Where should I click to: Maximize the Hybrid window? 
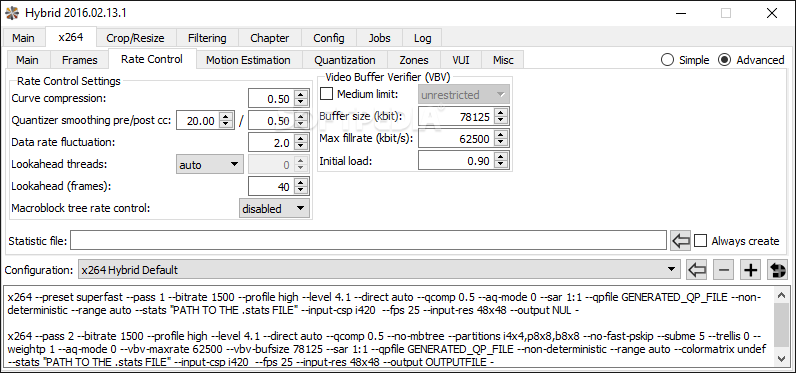pos(726,13)
